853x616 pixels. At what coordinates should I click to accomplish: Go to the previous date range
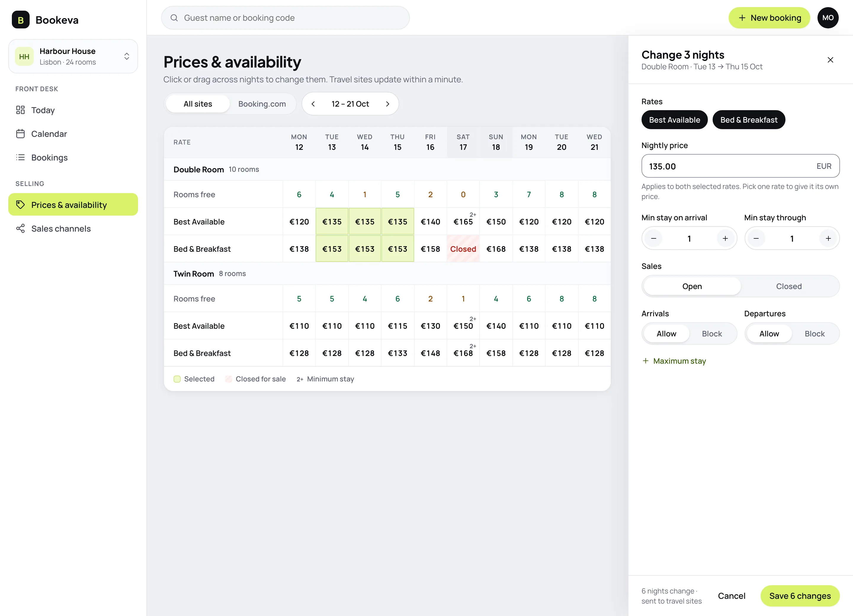pos(313,104)
